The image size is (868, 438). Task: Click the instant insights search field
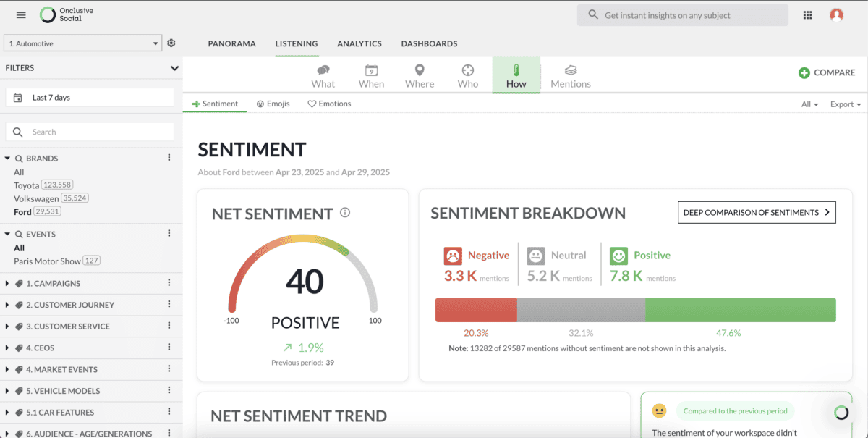[683, 15]
